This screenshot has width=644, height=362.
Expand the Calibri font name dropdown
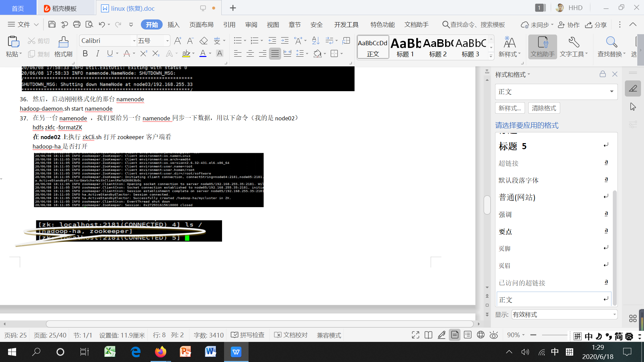tap(134, 41)
